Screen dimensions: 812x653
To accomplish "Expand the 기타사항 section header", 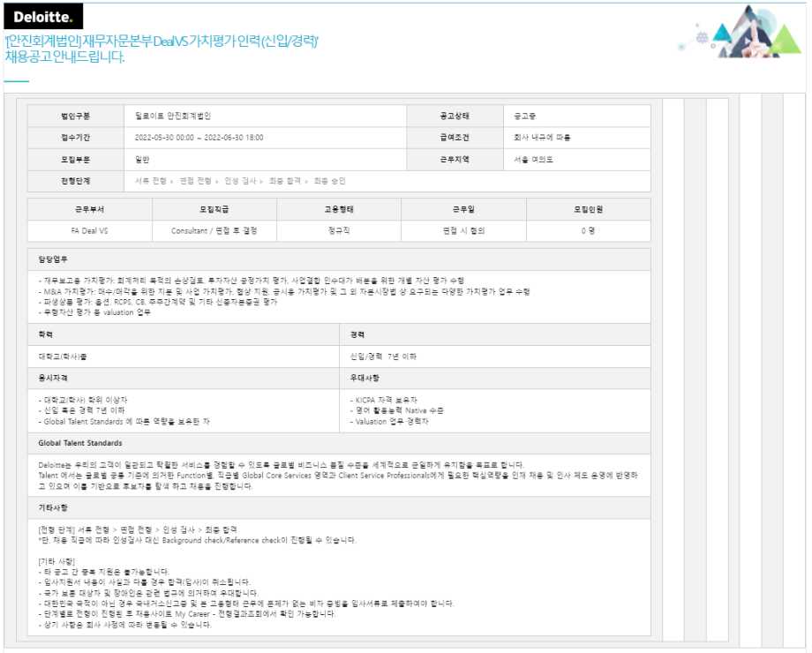I will 55,510.
